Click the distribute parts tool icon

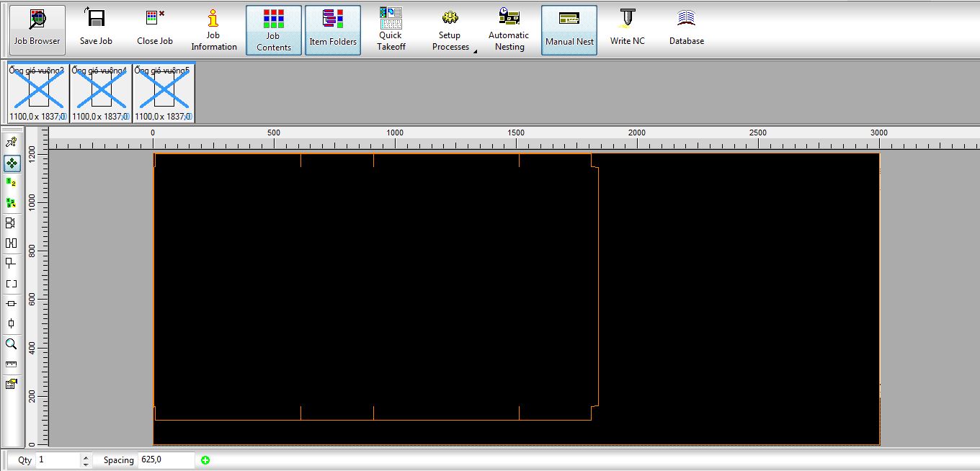(12, 243)
